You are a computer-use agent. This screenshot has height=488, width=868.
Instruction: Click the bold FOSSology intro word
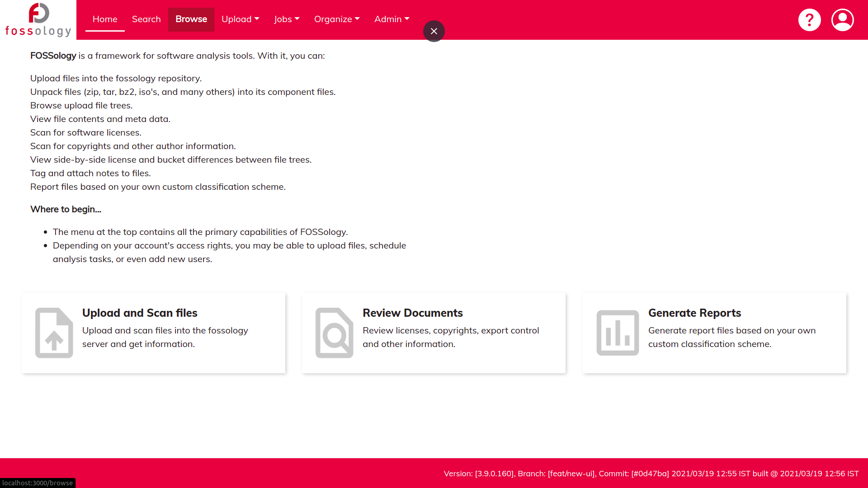click(x=53, y=56)
